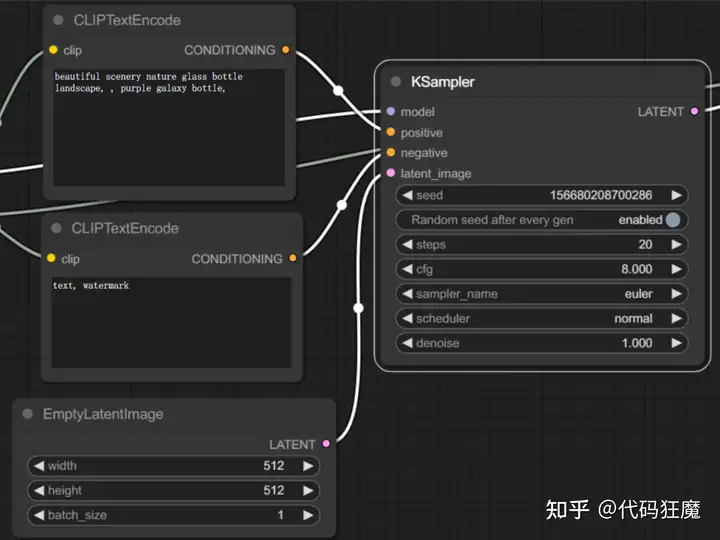Select previous sampler_name with left arrow
The width and height of the screenshot is (720, 540).
407,294
